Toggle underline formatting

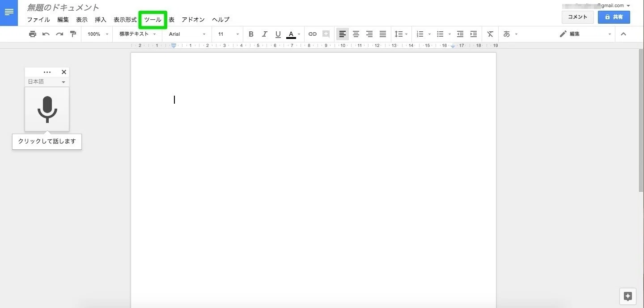(x=278, y=34)
